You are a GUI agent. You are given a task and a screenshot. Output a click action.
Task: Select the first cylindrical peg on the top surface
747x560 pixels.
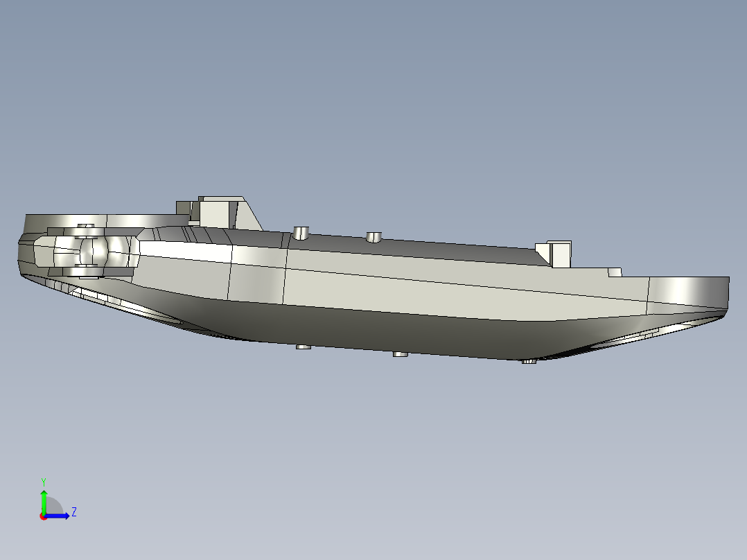coord(301,233)
